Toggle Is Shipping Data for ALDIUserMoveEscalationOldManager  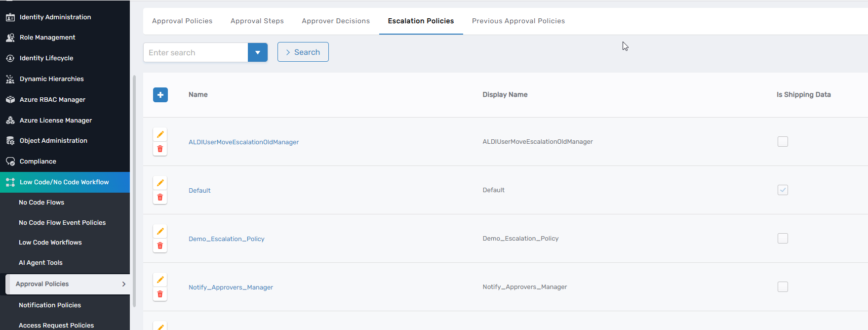(783, 142)
